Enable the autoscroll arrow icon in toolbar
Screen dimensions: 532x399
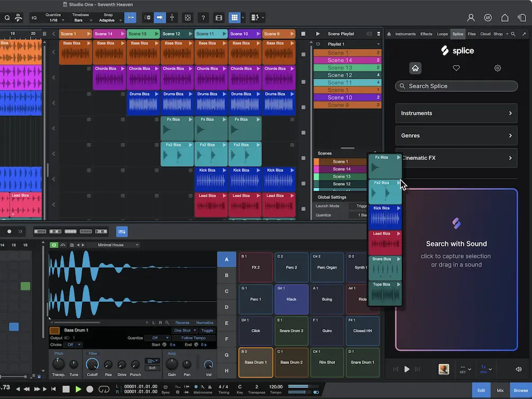coord(160,17)
